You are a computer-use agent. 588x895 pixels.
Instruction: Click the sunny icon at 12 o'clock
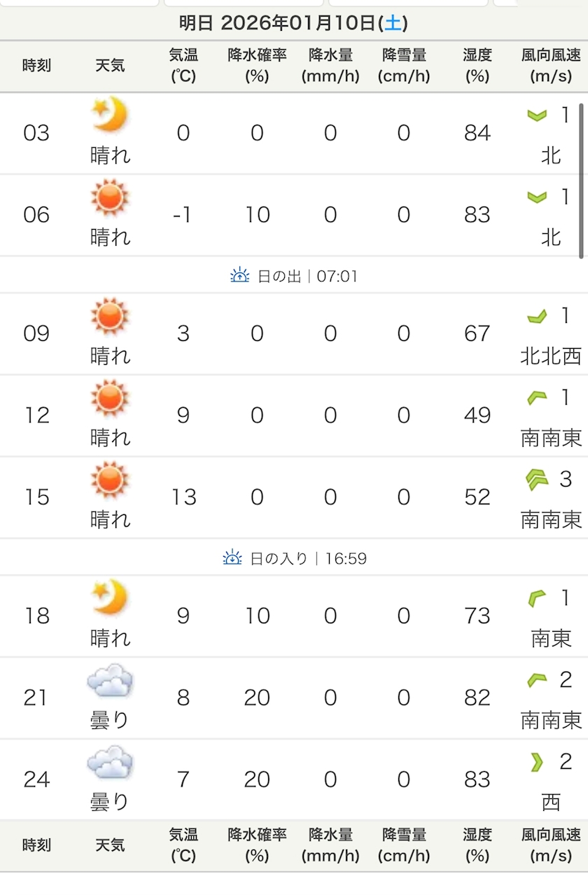pyautogui.click(x=110, y=397)
